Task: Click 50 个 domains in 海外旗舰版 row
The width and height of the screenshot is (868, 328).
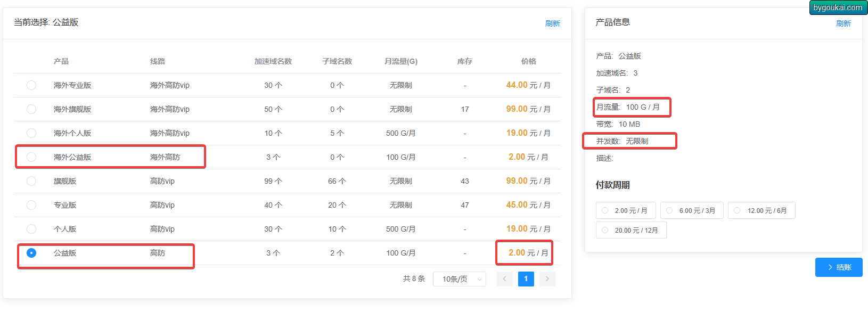Action: coord(273,109)
